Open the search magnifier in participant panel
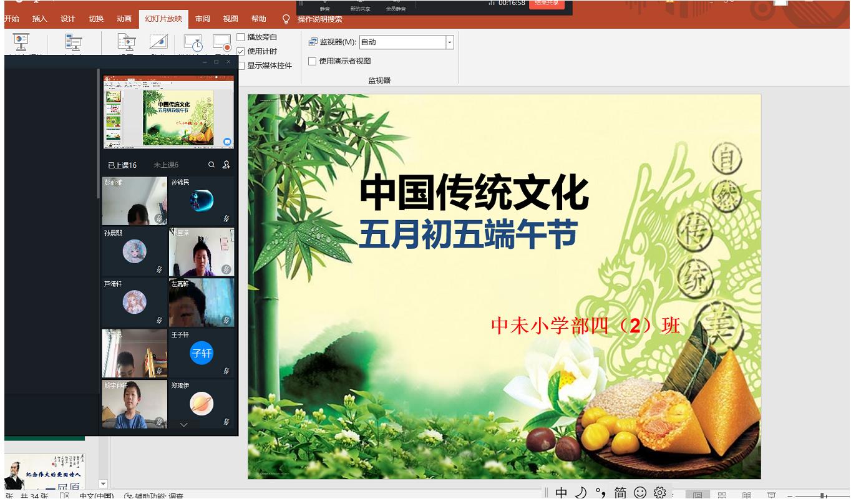This screenshot has height=504, width=851. pyautogui.click(x=212, y=165)
